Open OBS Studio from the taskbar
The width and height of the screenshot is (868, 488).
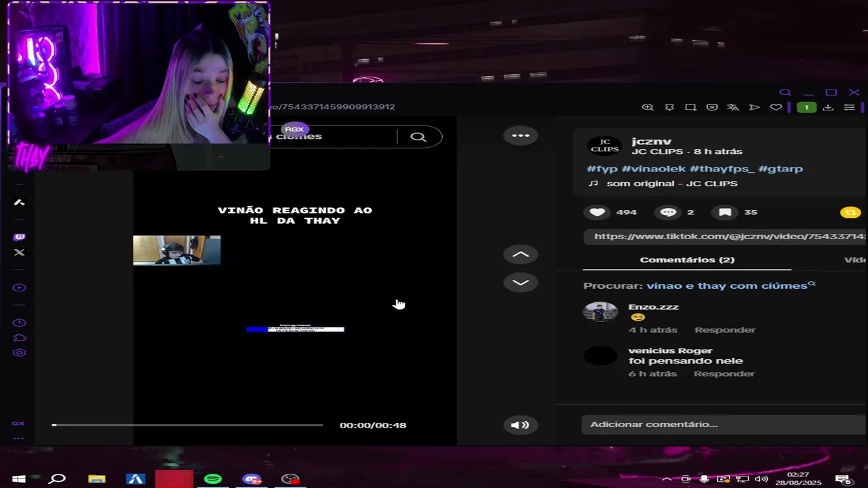click(x=290, y=479)
